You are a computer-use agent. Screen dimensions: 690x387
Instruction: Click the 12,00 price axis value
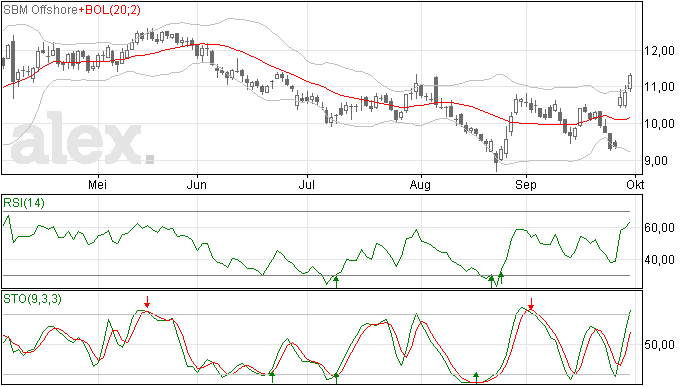pos(659,51)
